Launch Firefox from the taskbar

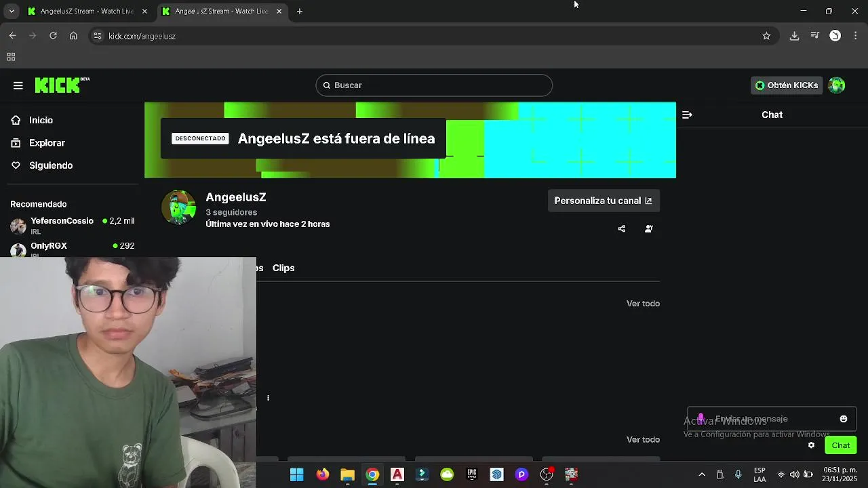[323, 474]
